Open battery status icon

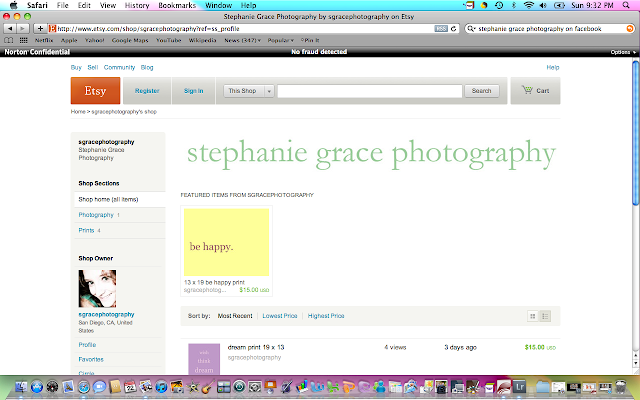point(559,5)
